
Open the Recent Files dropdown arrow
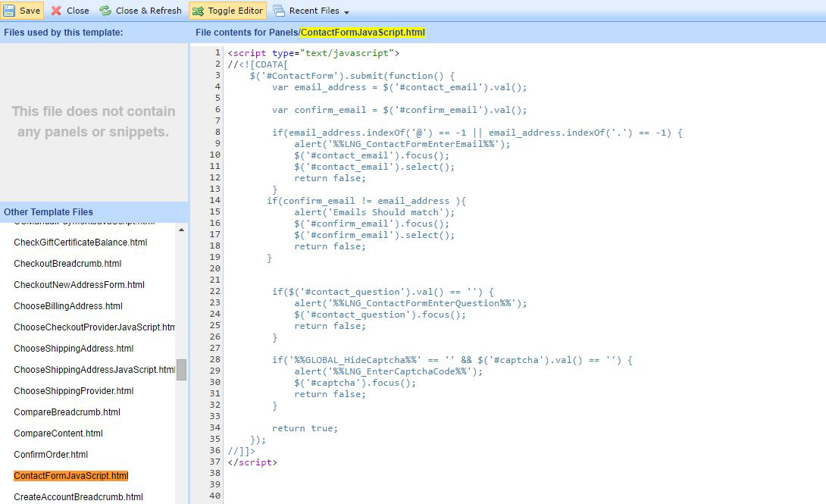pos(346,12)
